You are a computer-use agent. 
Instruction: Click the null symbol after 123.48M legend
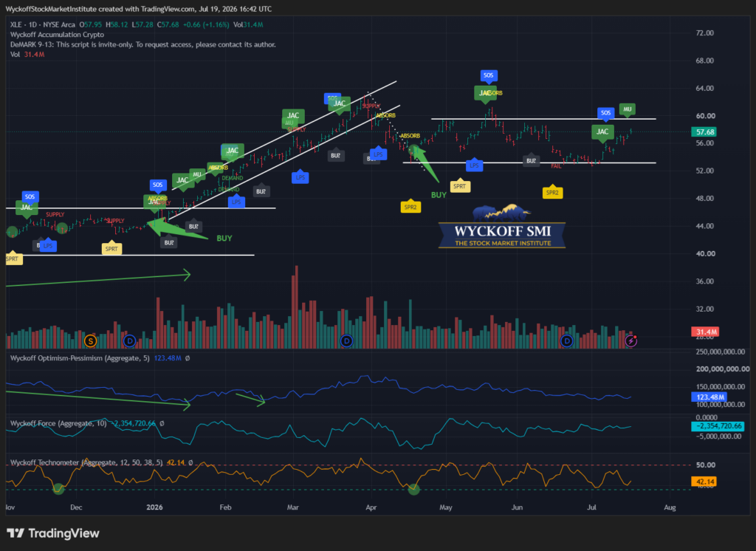[x=188, y=358]
